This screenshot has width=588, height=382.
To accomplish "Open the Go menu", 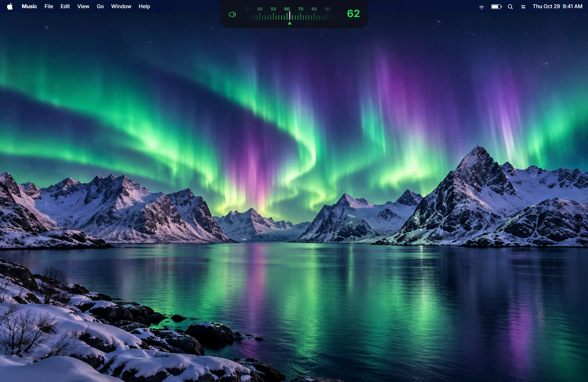I will (100, 6).
